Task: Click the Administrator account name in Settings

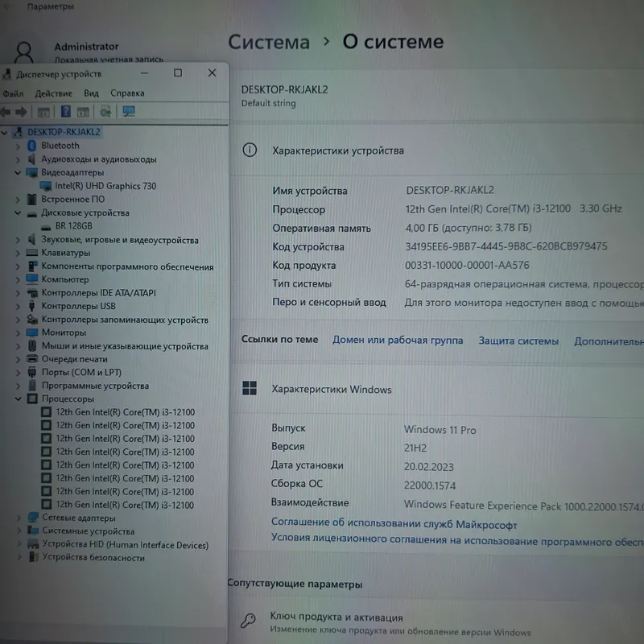Action: [x=86, y=47]
